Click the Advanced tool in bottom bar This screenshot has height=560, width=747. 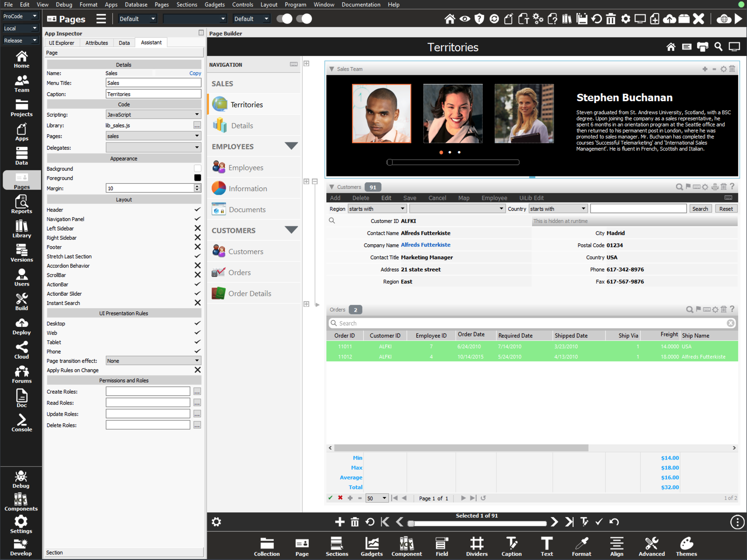pyautogui.click(x=651, y=546)
